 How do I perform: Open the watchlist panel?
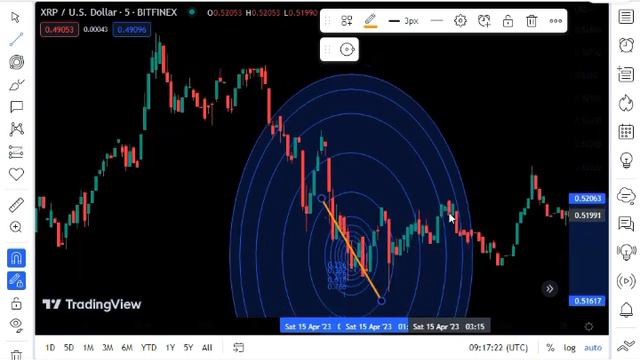626,17
